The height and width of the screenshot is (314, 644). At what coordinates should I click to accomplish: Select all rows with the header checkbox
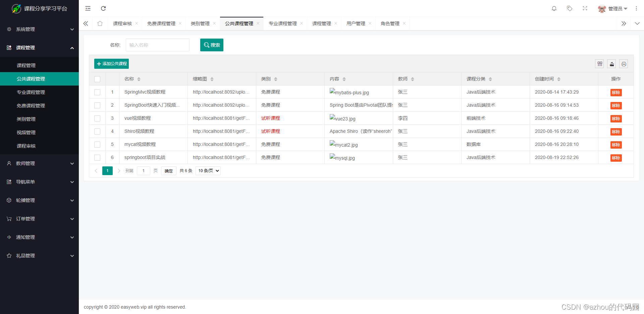(x=97, y=79)
